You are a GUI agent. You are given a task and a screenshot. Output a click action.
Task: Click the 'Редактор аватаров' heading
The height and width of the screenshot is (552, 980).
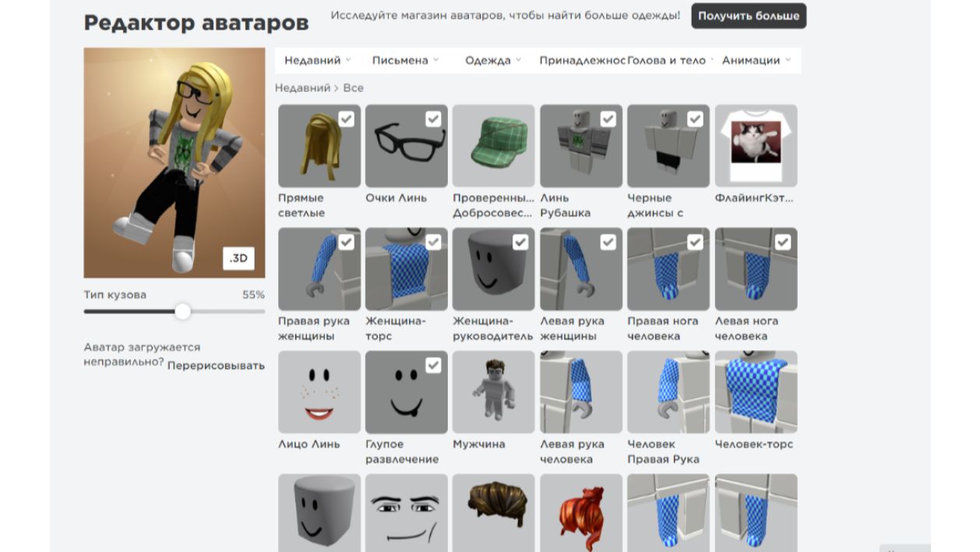(x=196, y=23)
